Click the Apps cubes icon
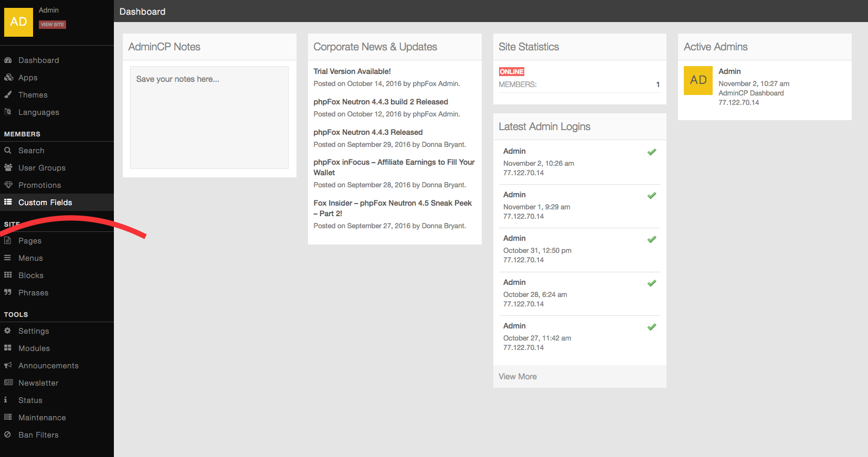868x457 pixels. coord(8,78)
